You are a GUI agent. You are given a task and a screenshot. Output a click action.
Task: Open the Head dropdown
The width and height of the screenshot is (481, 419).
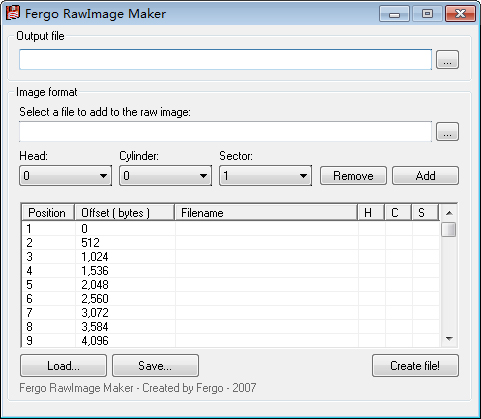(x=65, y=175)
